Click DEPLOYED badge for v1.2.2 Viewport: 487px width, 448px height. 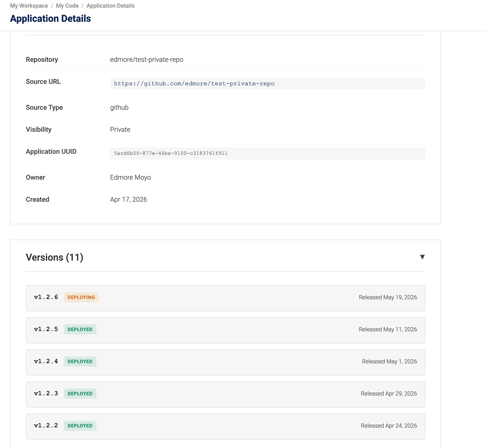tap(80, 426)
